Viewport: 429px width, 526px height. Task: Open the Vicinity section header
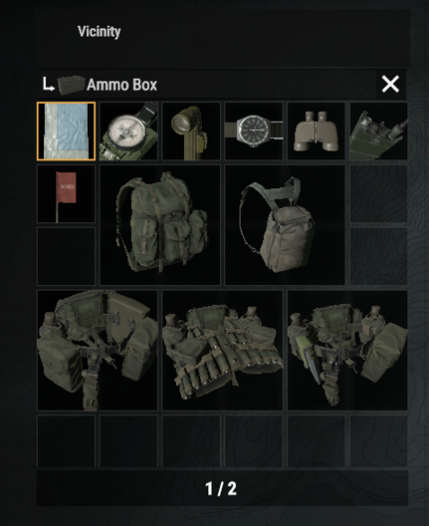pyautogui.click(x=99, y=32)
